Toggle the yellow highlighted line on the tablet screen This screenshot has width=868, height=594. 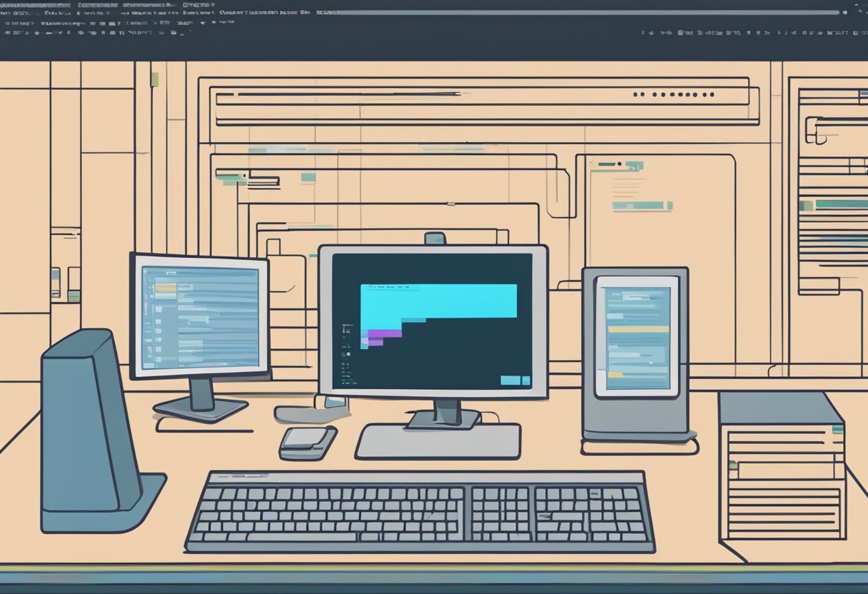pos(639,329)
